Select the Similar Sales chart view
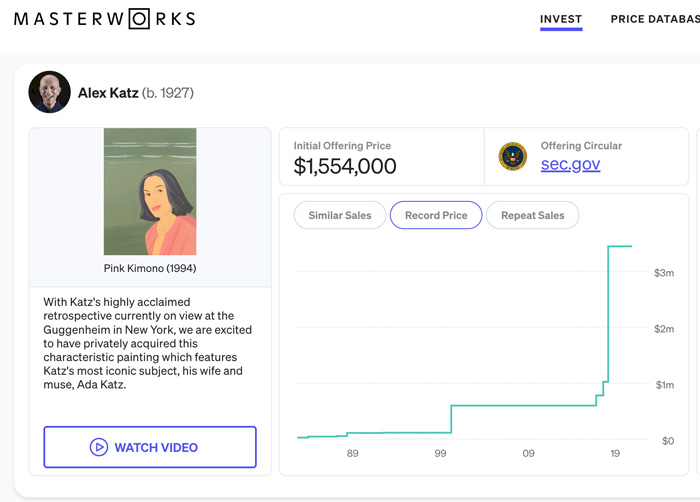 [x=340, y=215]
